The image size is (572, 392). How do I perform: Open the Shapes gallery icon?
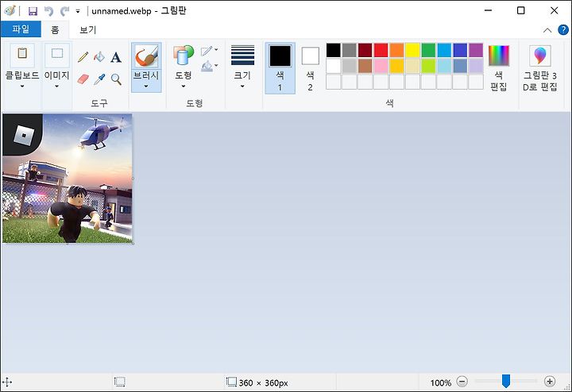184,56
